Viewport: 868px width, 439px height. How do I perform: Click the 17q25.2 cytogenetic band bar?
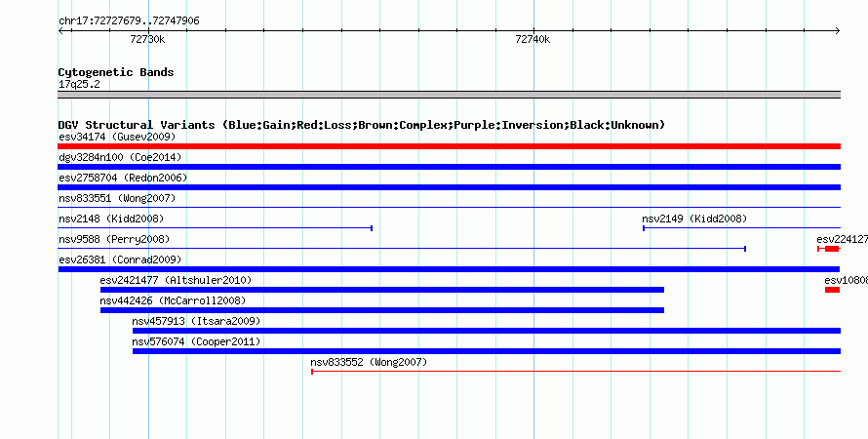[449, 95]
